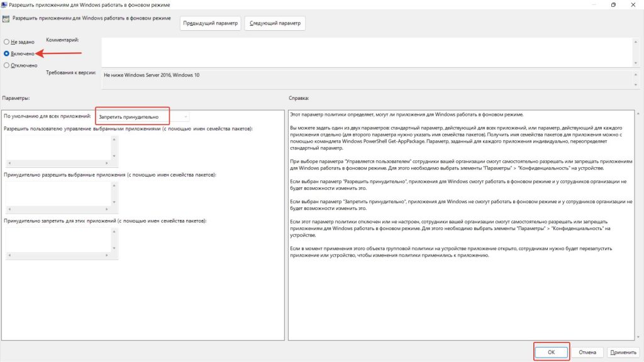Click the help paragraph starting 'Если в момент применения'

451,251
